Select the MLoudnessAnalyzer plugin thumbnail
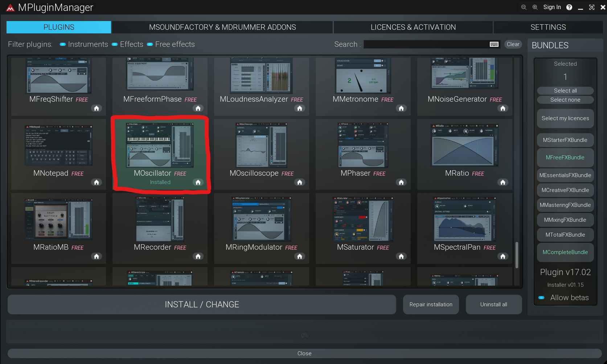Screen dimensions: 607x364 261,75
